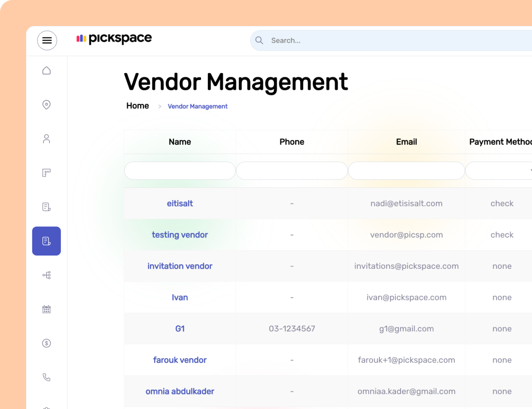Image resolution: width=532 pixels, height=409 pixels.
Task: Select the location pin sidebar icon
Action: click(46, 105)
